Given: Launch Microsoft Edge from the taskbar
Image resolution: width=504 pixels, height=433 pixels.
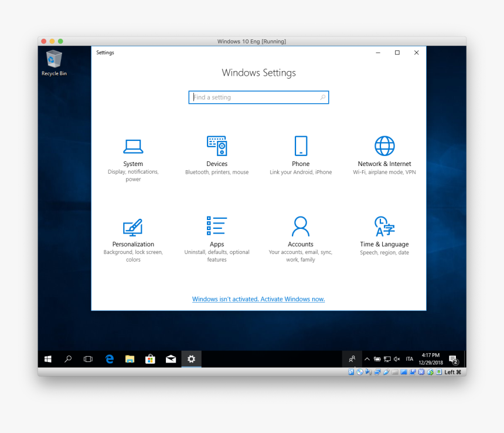Looking at the screenshot, I should pos(109,359).
